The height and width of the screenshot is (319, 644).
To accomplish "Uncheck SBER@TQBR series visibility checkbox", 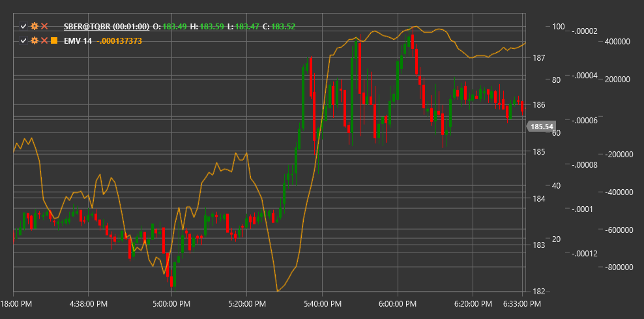I will click(x=24, y=27).
